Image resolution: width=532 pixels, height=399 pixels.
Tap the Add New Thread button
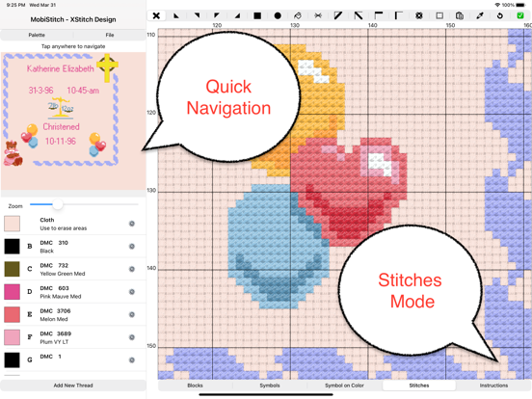click(73, 386)
